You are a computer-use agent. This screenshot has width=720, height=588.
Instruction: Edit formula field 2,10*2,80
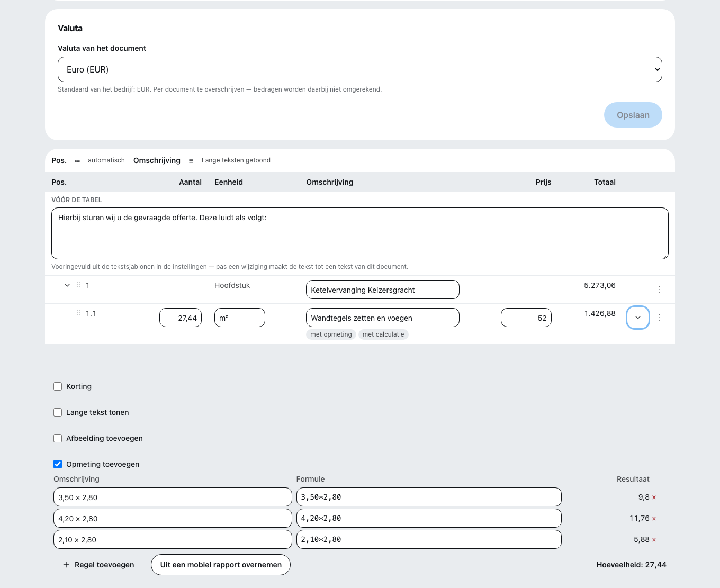tap(429, 539)
